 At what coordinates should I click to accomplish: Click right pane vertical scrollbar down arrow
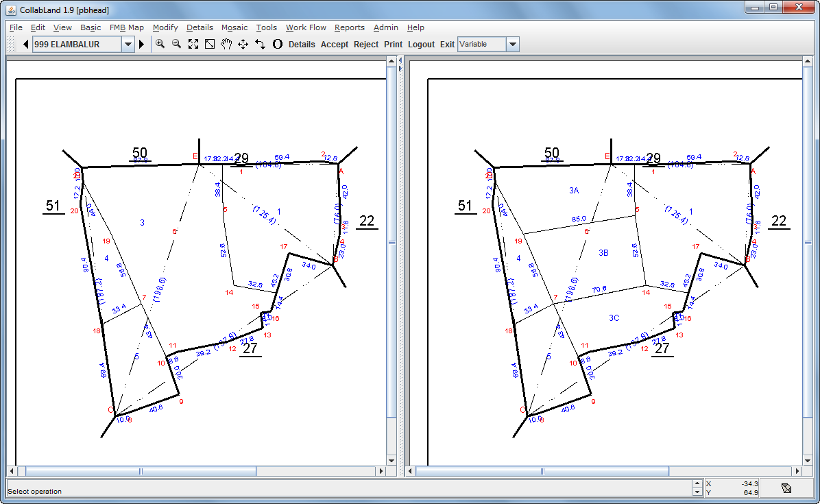[808, 461]
